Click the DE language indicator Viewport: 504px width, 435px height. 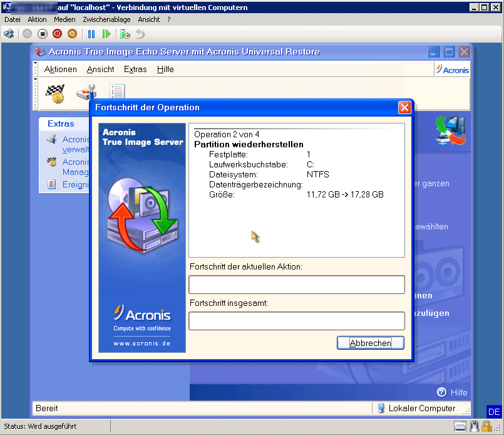494,412
